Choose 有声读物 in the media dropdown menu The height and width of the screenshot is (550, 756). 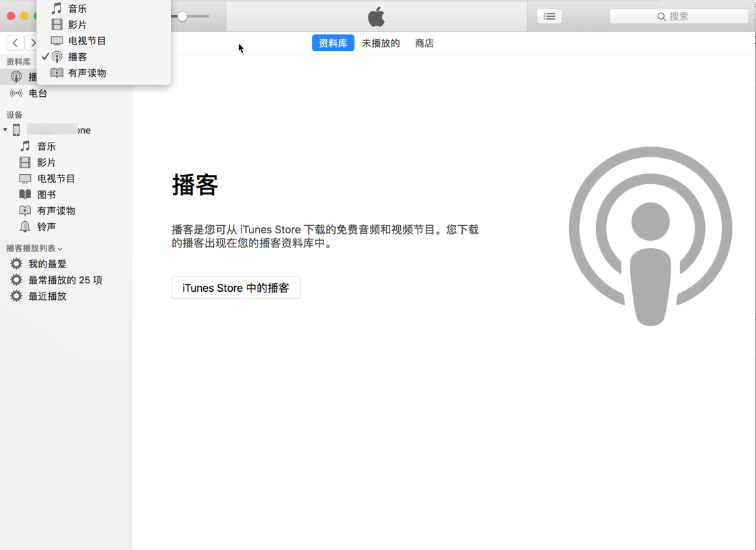[104, 73]
